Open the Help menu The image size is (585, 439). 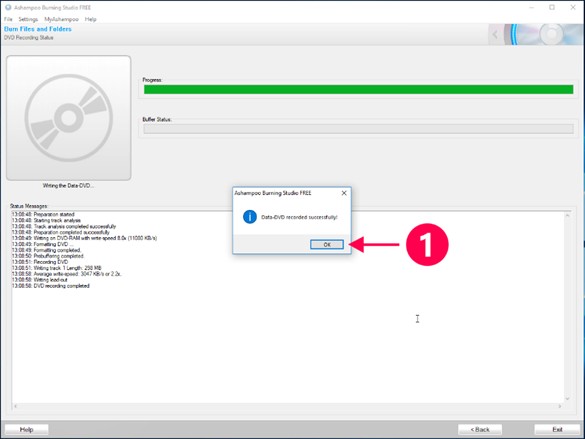[90, 19]
